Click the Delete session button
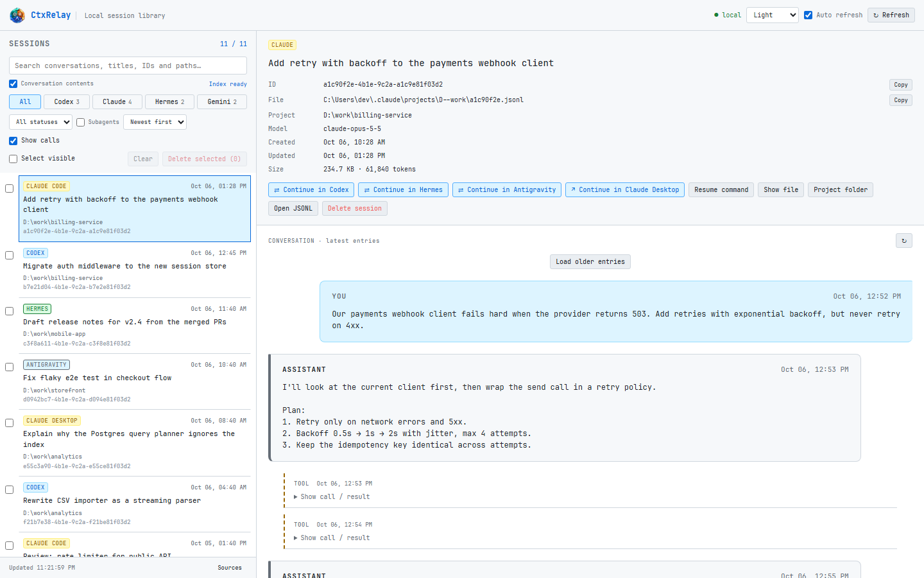This screenshot has height=578, width=924. (x=355, y=209)
